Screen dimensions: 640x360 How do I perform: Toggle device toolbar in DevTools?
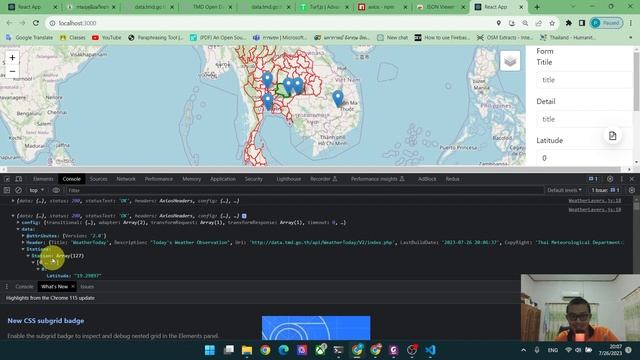tap(19, 179)
